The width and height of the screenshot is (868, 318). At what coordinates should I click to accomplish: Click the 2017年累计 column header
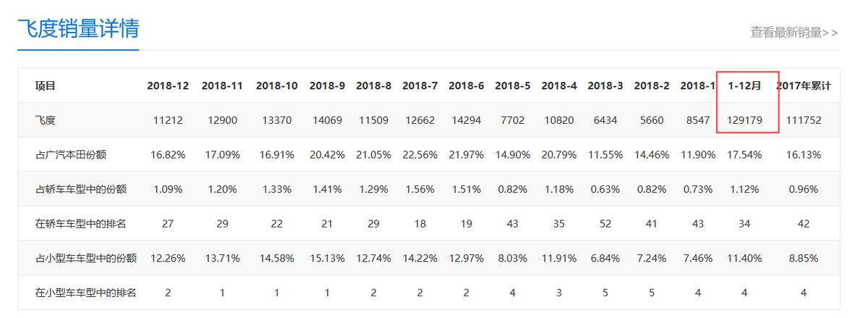803,85
